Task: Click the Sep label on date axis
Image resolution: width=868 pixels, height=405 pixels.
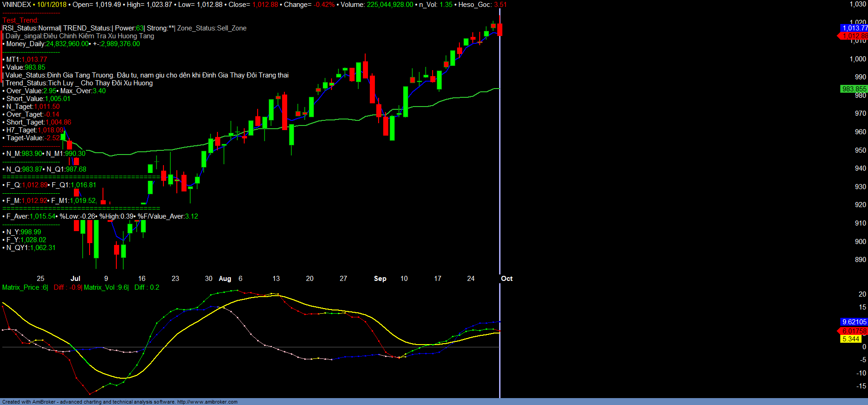Action: (380, 279)
